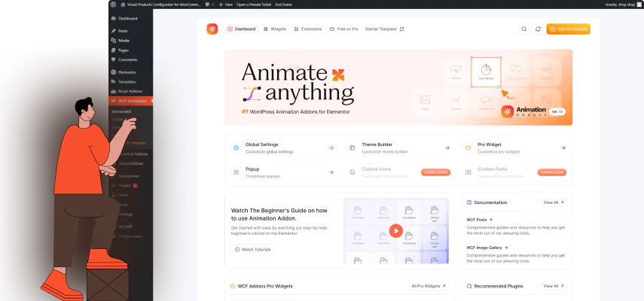The image size is (644, 301).
Task: Click the plus New item in admin bar
Action: (x=225, y=5)
